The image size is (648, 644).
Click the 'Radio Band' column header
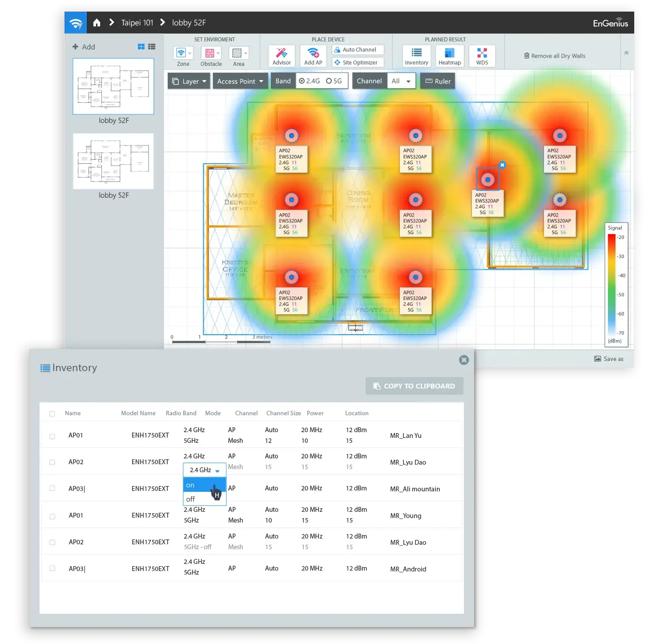[x=181, y=413]
